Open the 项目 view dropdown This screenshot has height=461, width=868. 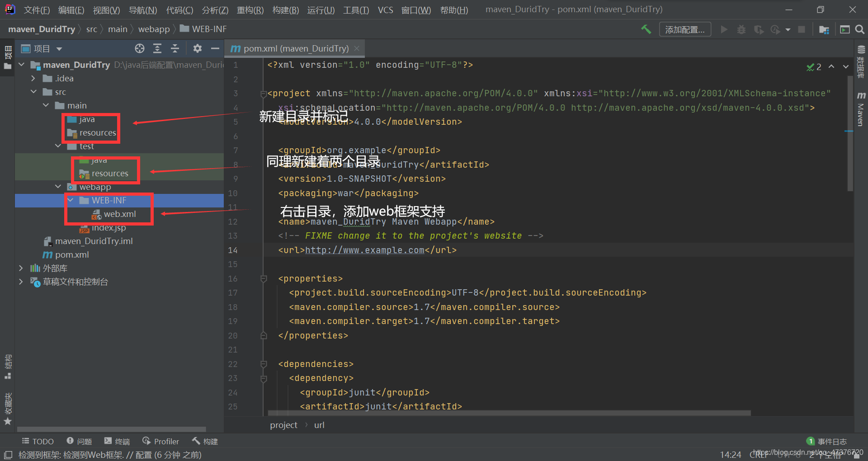coord(42,48)
